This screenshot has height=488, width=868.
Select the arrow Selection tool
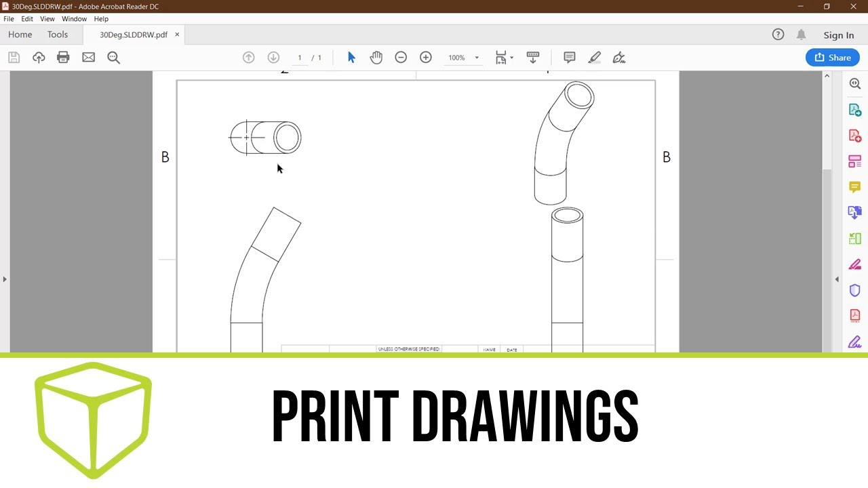[351, 58]
